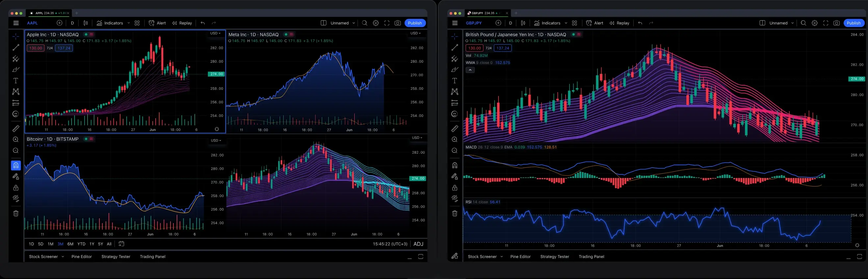Create Alert in AAPL window
The width and height of the screenshot is (868, 279).
(x=157, y=23)
